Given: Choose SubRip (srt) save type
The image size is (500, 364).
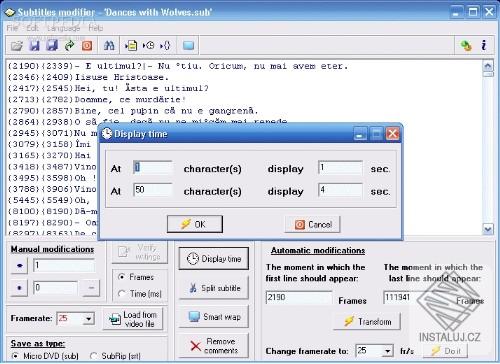Looking at the screenshot, I should (116, 356).
